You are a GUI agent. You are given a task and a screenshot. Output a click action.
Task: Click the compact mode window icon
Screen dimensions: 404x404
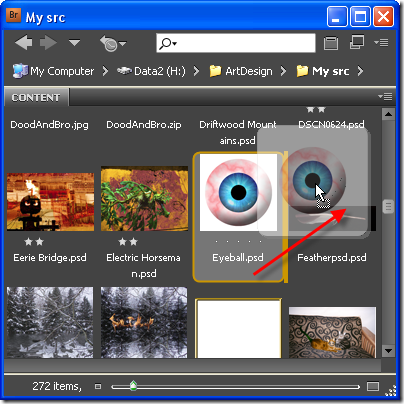(x=357, y=42)
